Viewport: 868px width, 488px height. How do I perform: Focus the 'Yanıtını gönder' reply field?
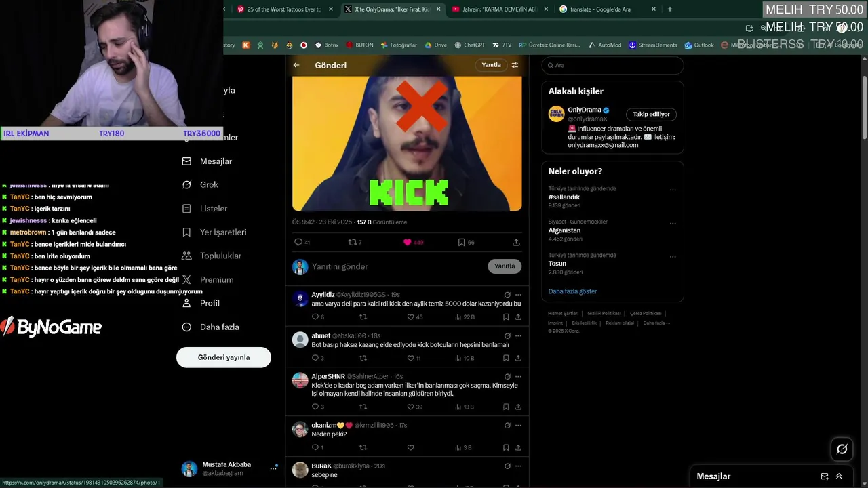pyautogui.click(x=397, y=266)
